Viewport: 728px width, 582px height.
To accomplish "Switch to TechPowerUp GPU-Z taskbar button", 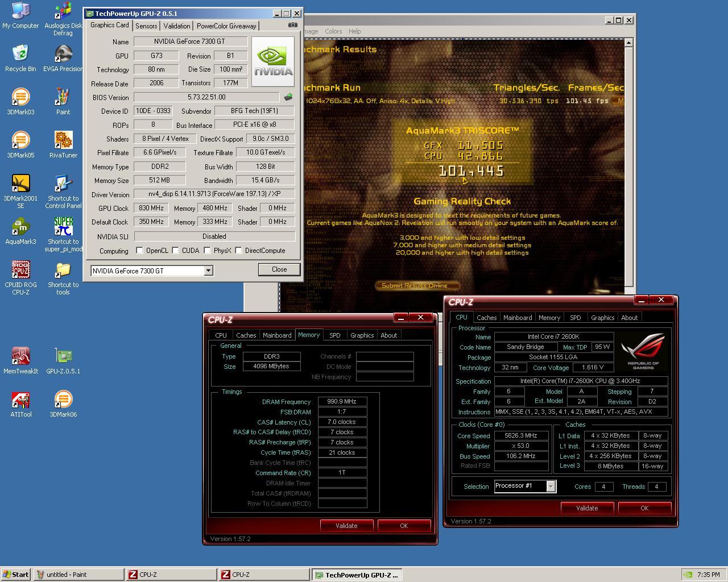I will [x=357, y=575].
